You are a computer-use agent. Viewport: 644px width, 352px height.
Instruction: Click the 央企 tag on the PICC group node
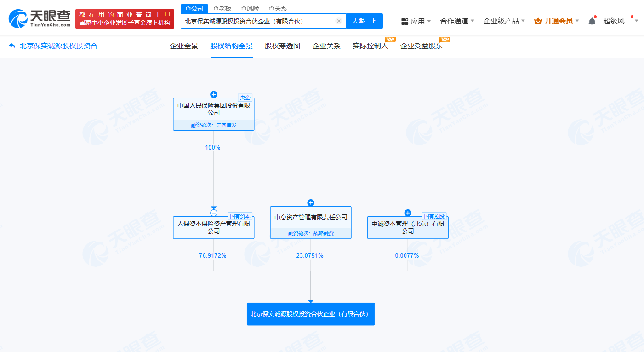[x=245, y=98]
